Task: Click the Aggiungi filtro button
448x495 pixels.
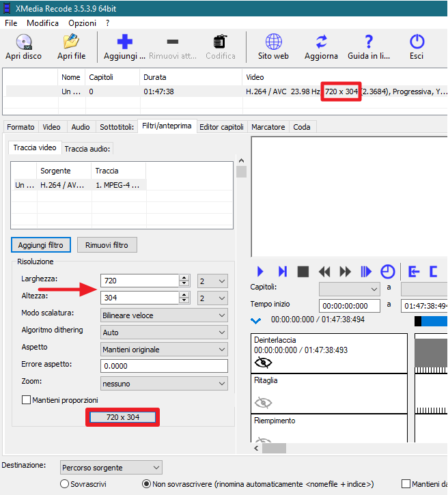Action: 41,245
